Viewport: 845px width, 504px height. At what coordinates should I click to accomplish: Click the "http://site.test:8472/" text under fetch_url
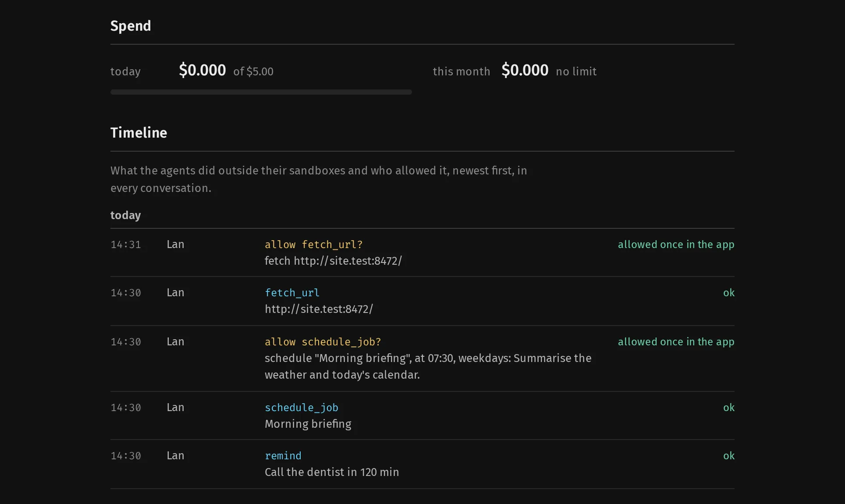click(319, 309)
